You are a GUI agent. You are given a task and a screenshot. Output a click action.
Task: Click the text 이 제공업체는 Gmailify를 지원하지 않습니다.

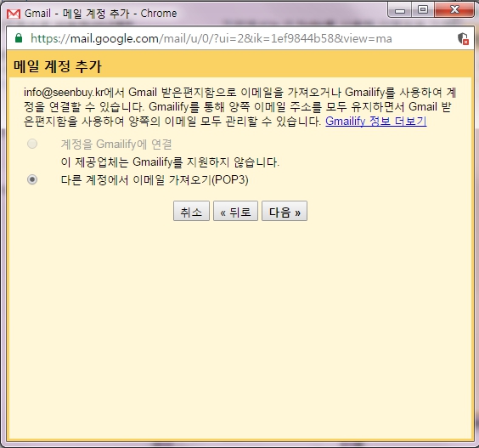click(170, 162)
